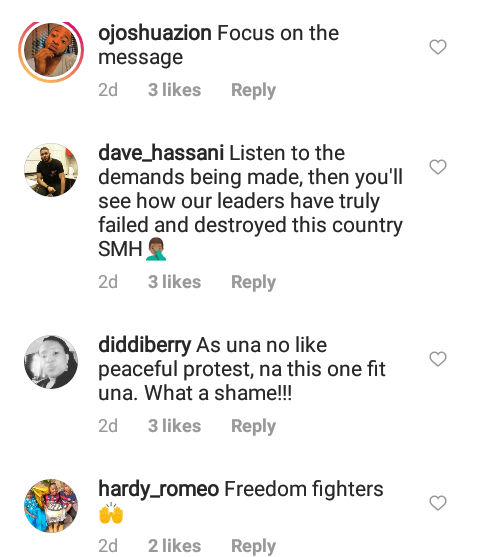This screenshot has width=480, height=557.
Task: View dave_hassani's avatar photo
Action: point(51,170)
